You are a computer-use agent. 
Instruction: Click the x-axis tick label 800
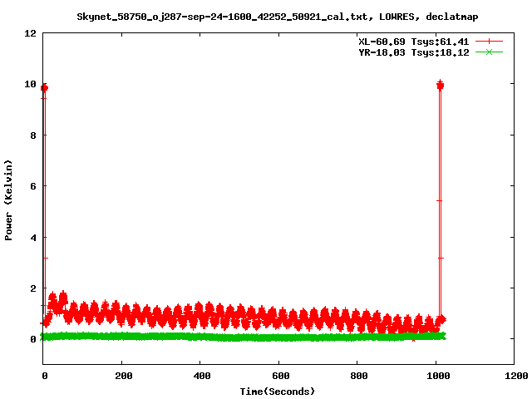point(358,376)
